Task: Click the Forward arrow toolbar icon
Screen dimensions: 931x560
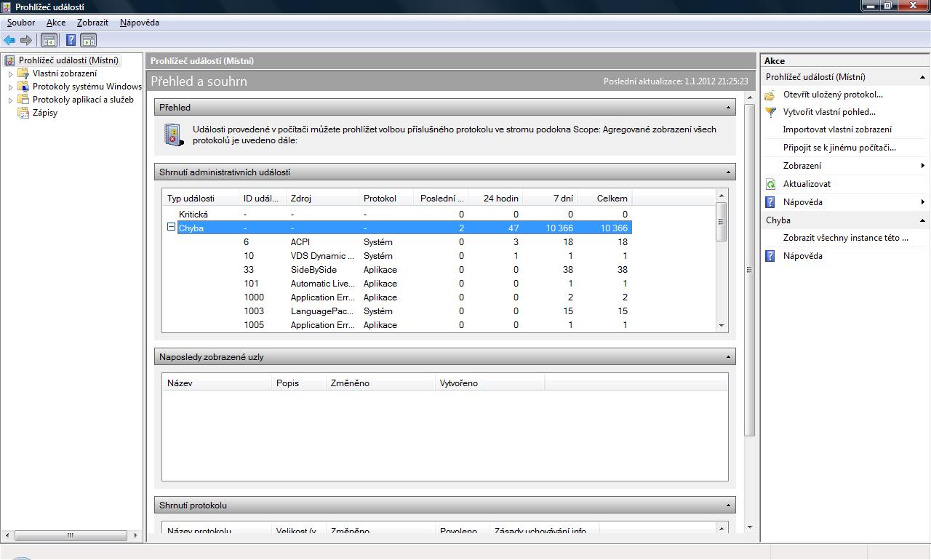Action: 26,41
